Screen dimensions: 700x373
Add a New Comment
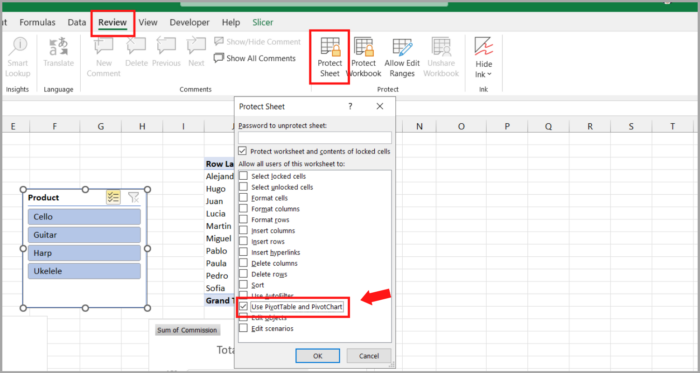pos(104,57)
